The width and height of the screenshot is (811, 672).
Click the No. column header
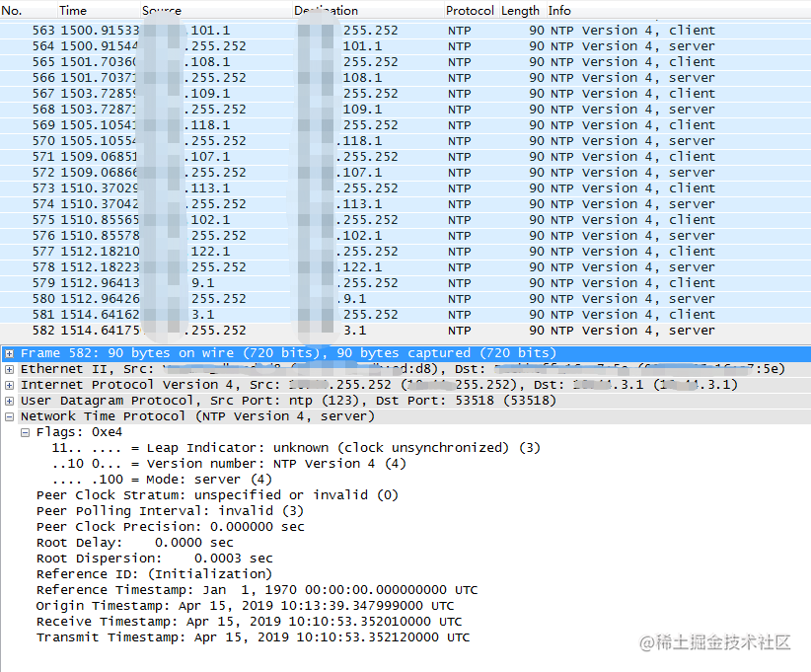(x=17, y=11)
